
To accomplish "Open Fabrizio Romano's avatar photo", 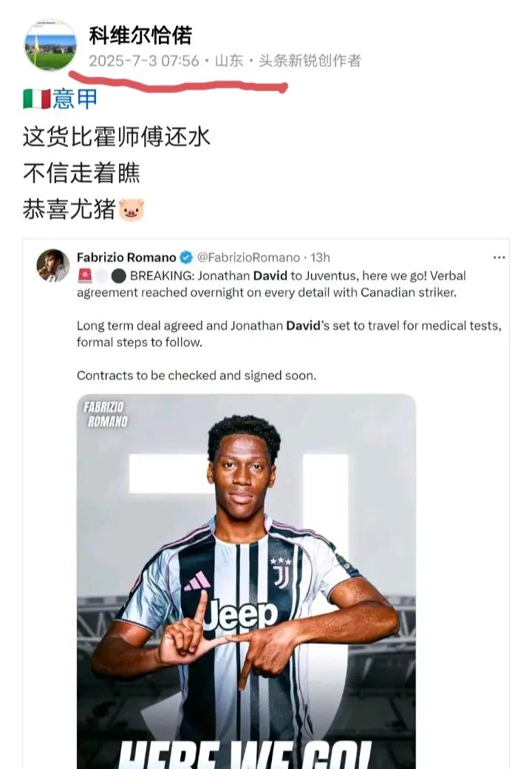I will [x=53, y=265].
